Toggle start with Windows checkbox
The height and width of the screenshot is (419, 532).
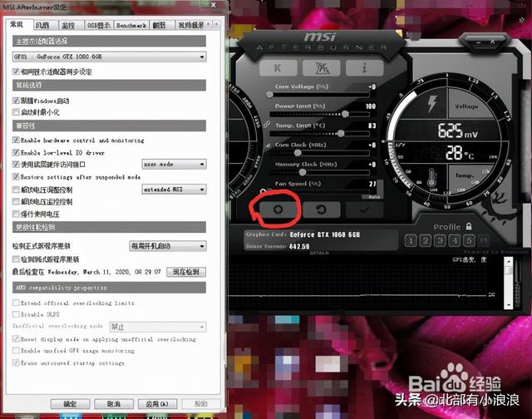click(x=16, y=101)
